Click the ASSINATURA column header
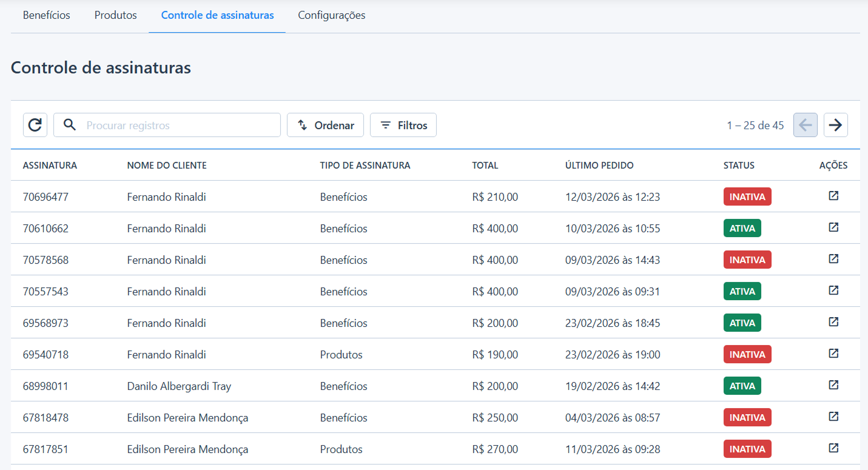The image size is (868, 470). 50,166
